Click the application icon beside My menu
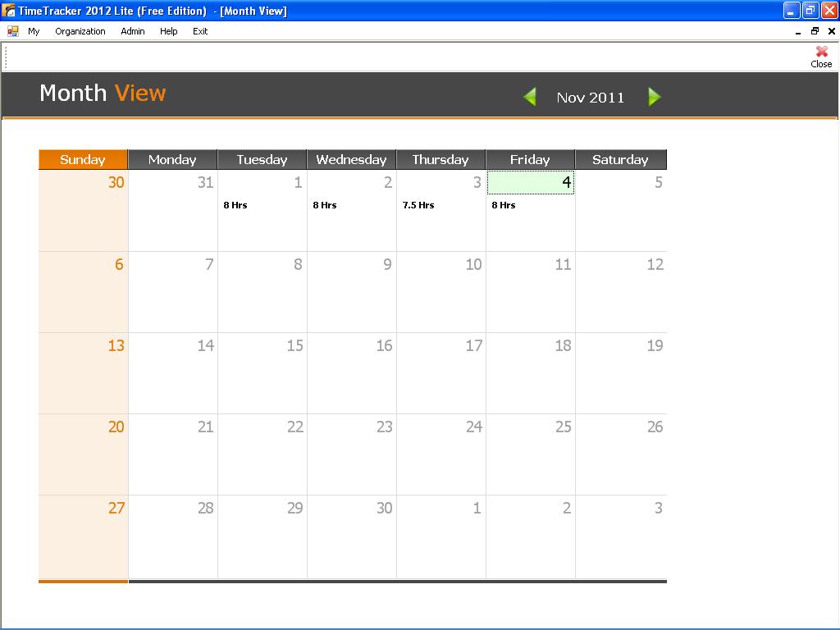The image size is (840, 630). point(13,32)
